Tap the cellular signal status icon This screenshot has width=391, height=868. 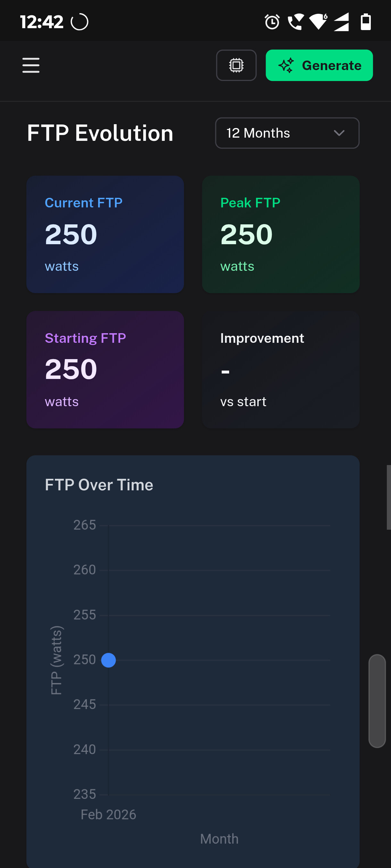(x=341, y=22)
